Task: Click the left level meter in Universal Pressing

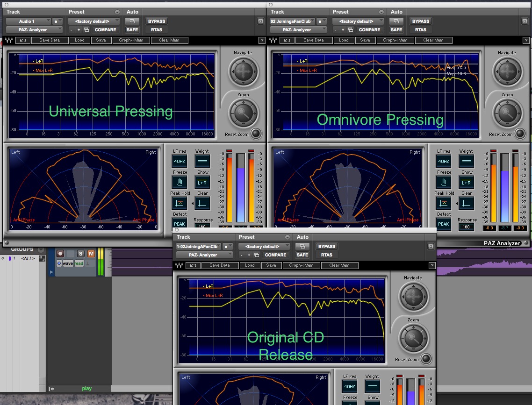Action: point(230,188)
